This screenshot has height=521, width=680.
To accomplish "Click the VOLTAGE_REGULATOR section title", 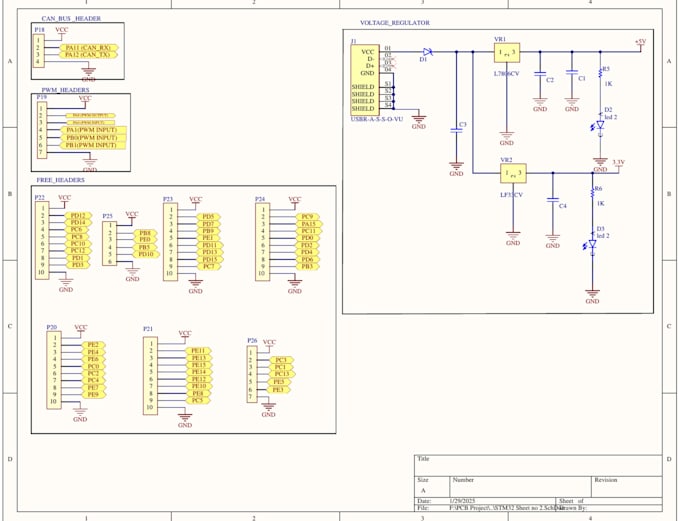I will pos(395,23).
